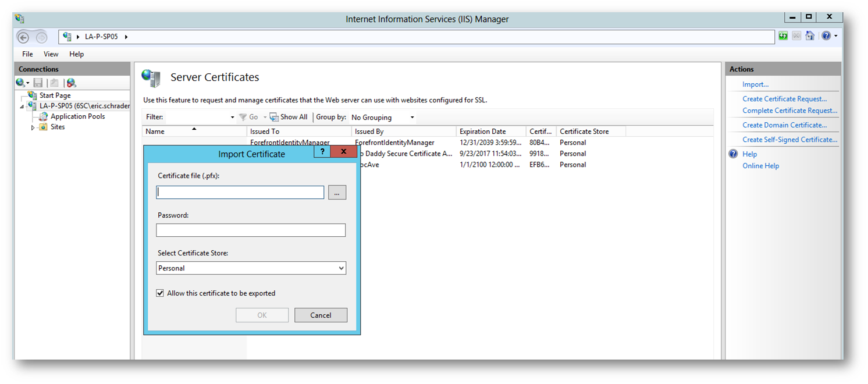868x384 pixels.
Task: Click Create Self-Signed Certificate... link
Action: click(789, 140)
